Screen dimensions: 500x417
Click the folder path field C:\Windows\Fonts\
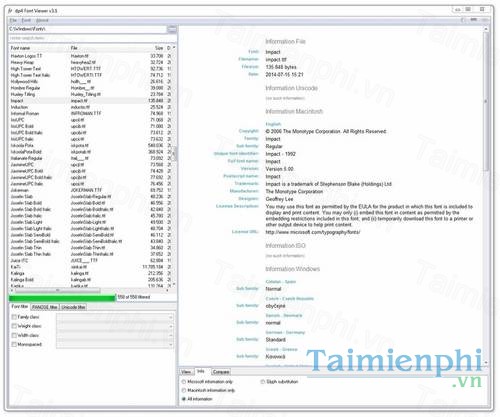pos(87,29)
